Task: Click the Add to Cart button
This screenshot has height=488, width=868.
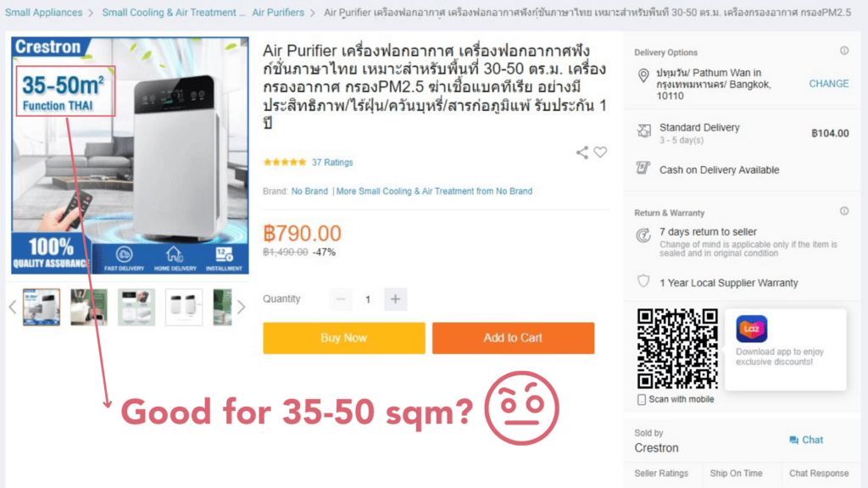Action: 513,338
